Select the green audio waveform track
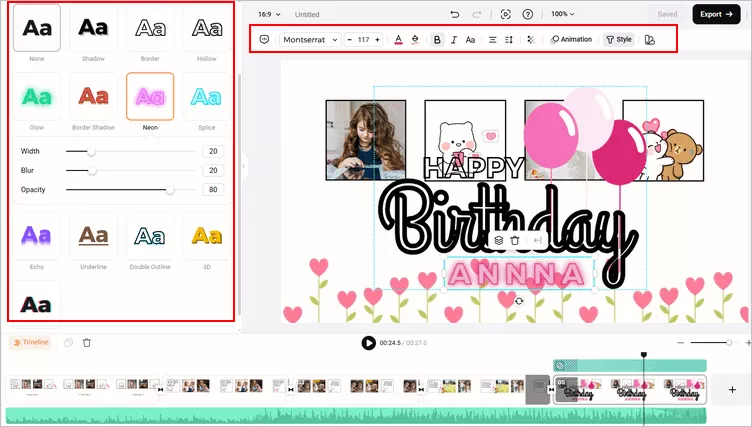Viewport: 752px width, 427px height. tap(356, 415)
